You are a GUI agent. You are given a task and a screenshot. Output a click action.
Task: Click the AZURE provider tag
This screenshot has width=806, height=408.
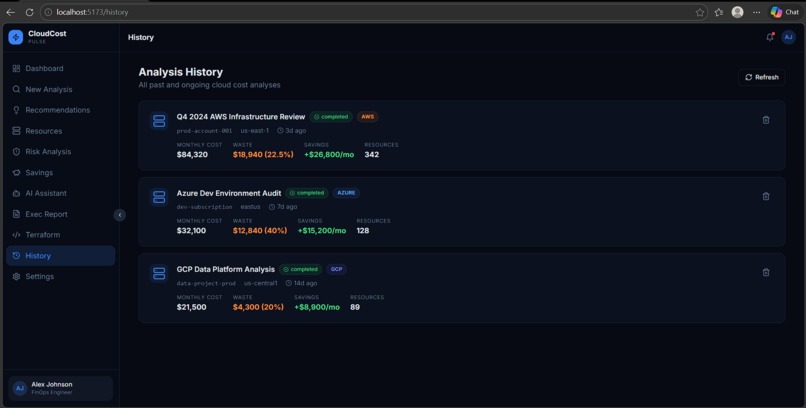point(346,193)
